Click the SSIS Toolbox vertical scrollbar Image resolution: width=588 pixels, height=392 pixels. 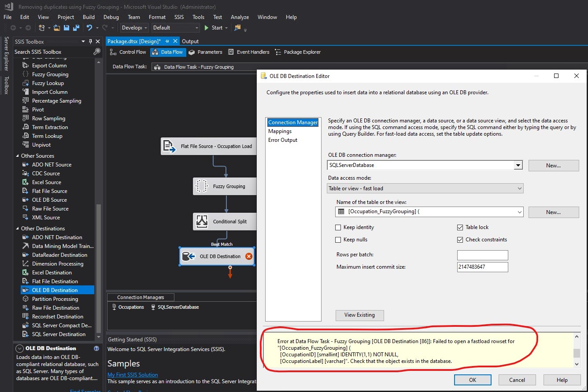coord(99,268)
